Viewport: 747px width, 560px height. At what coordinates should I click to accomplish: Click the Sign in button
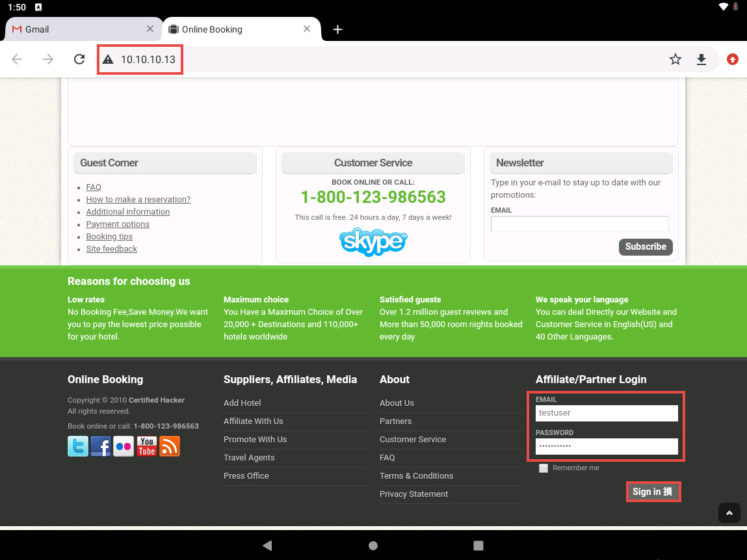click(653, 492)
